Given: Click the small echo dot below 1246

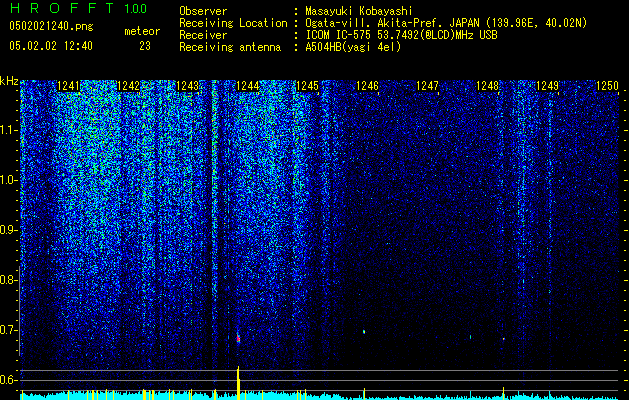Looking at the screenshot, I should tap(364, 332).
